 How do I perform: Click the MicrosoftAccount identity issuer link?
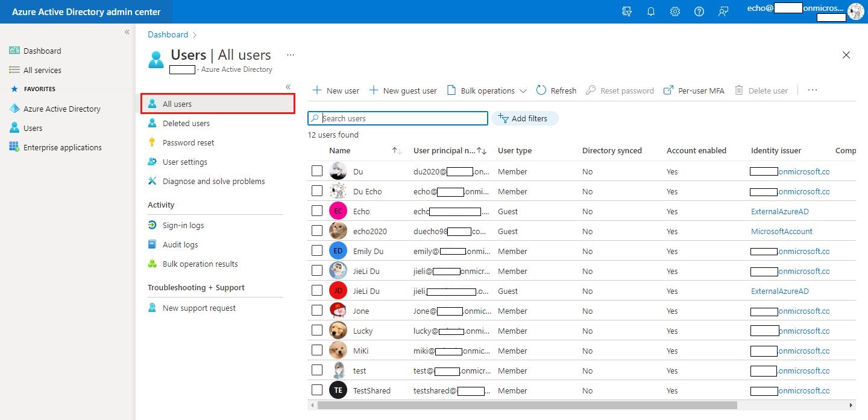(782, 231)
